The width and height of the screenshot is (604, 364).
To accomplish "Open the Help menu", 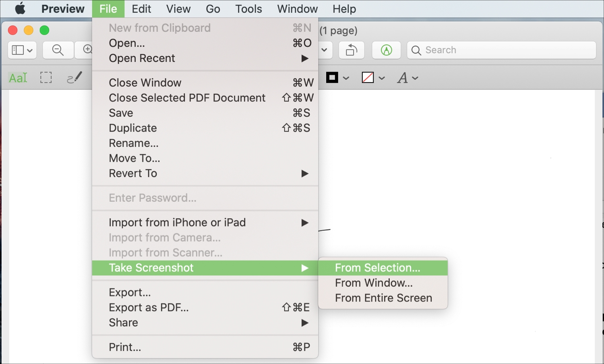I will tap(344, 8).
